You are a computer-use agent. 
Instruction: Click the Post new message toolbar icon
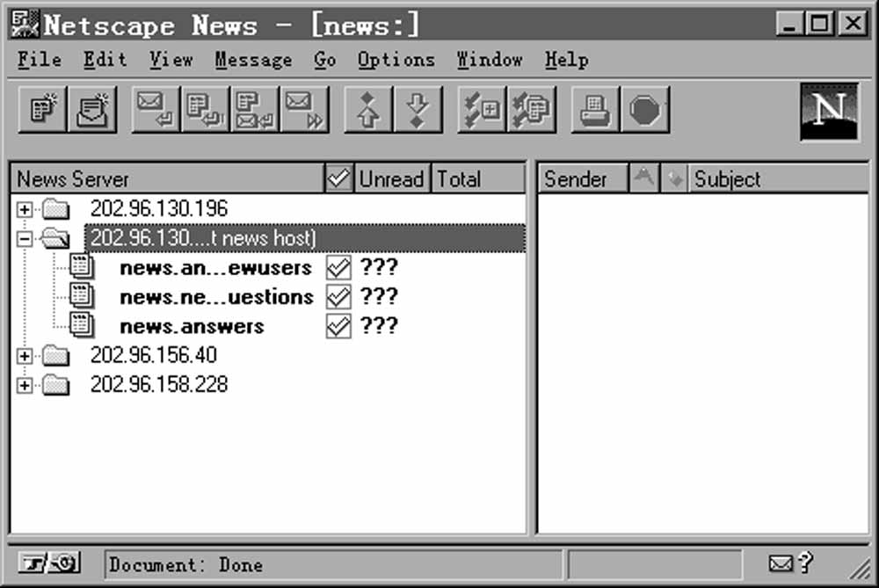click(42, 109)
